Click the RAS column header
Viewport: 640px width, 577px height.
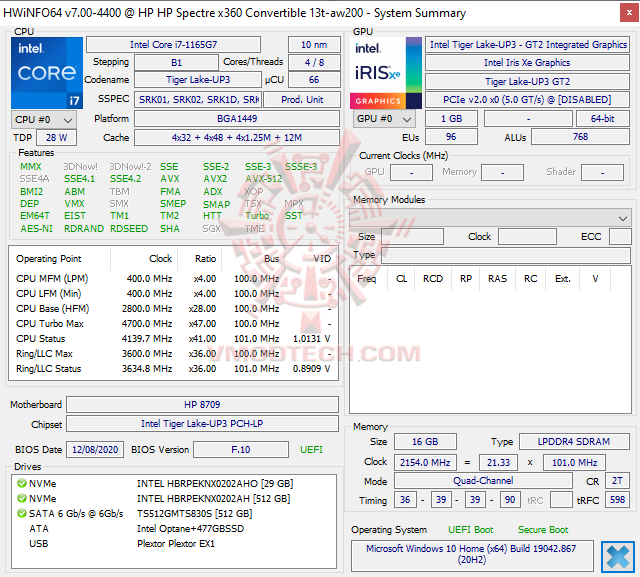497,279
